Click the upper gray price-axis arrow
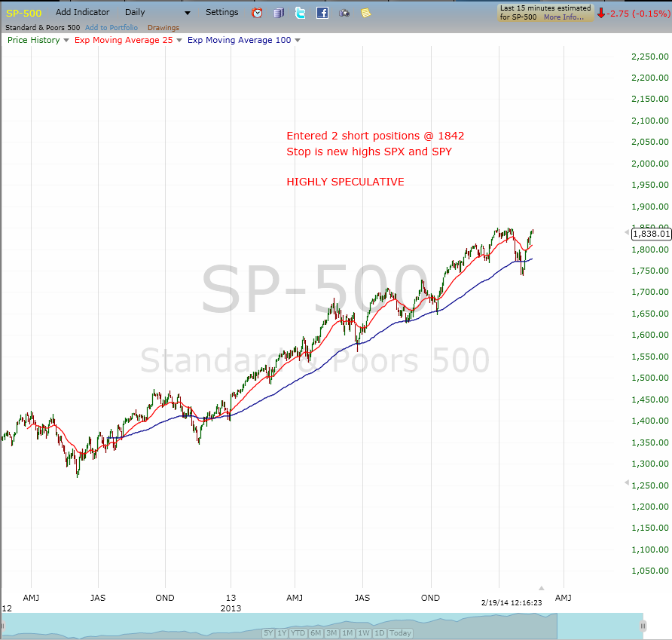The image size is (672, 640). click(627, 232)
